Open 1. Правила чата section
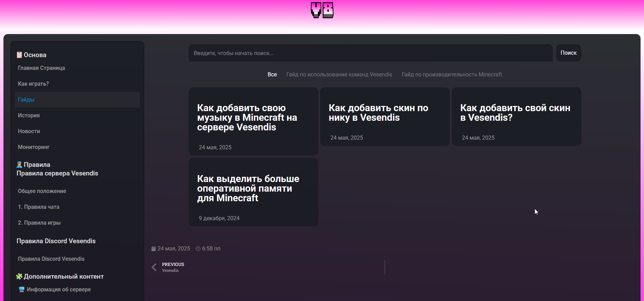This screenshot has height=301, width=644. coord(39,207)
